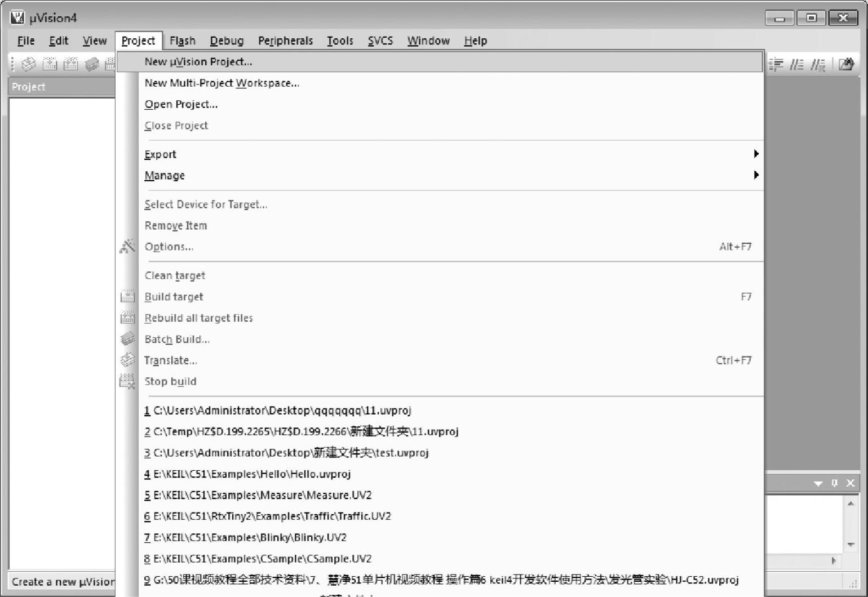The height and width of the screenshot is (597, 868).
Task: Click the Find in Files toolbar icon
Action: pyautogui.click(x=846, y=65)
